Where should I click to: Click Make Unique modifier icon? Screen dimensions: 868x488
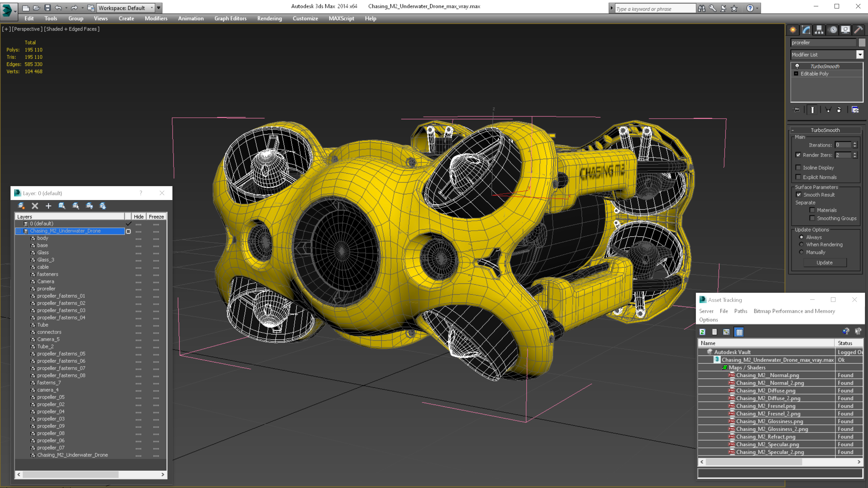pyautogui.click(x=828, y=110)
